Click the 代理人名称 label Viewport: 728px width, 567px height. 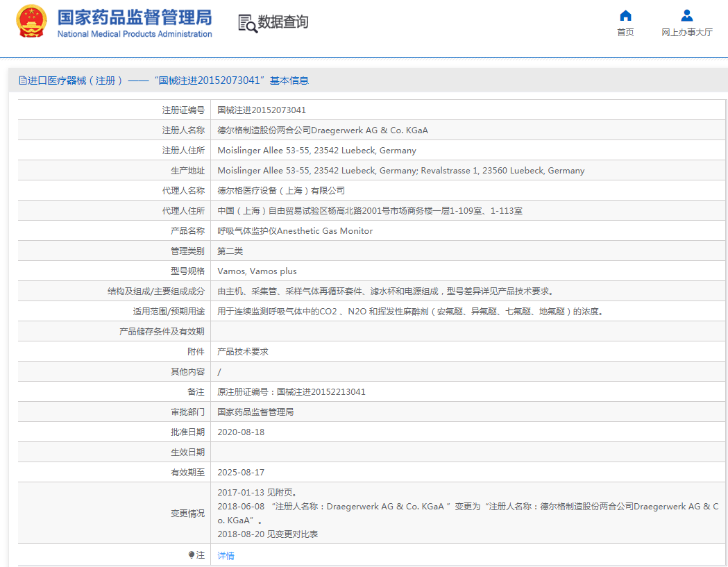click(x=183, y=190)
